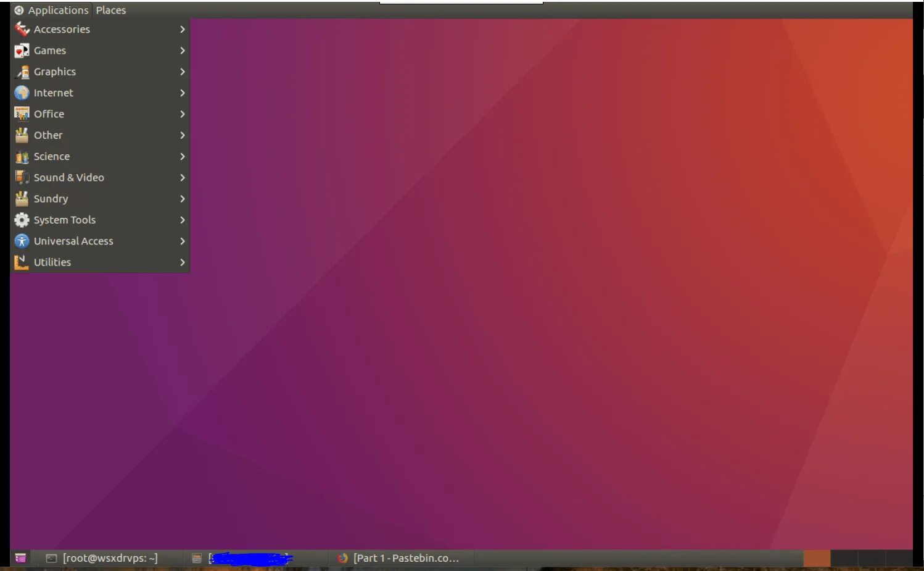
Task: Expand the Sundry submenu chevron
Action: coord(182,199)
